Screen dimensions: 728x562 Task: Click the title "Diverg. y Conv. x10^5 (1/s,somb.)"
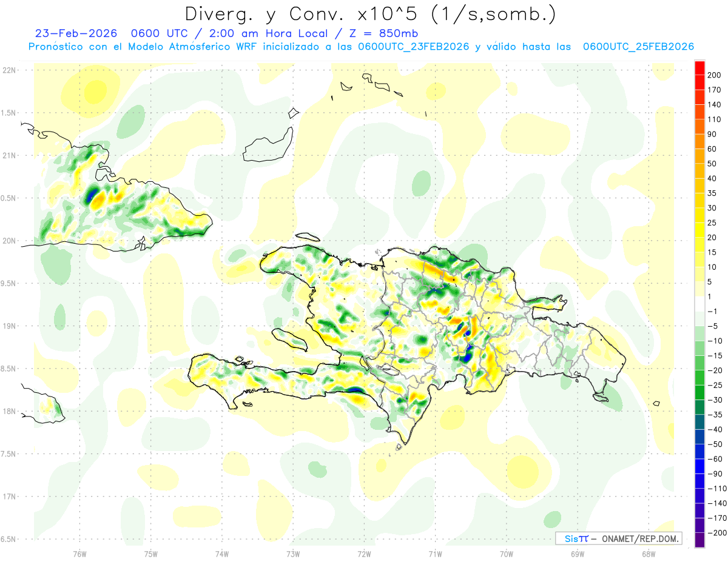pos(371,13)
